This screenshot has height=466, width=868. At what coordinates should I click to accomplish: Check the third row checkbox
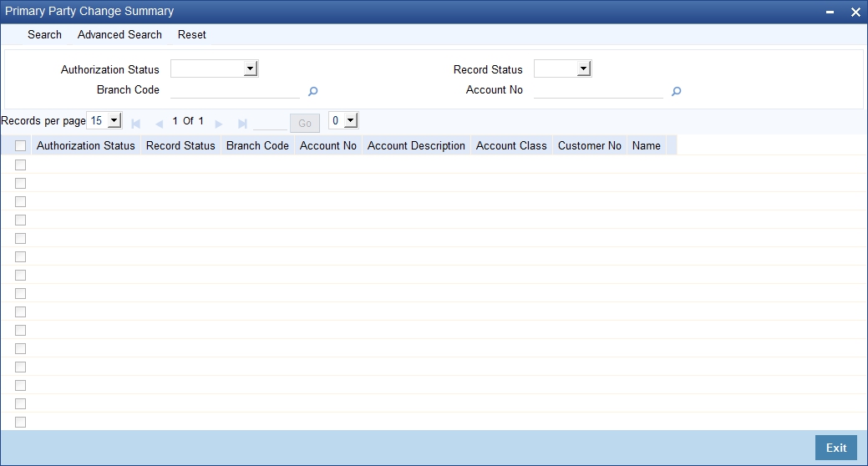click(21, 201)
